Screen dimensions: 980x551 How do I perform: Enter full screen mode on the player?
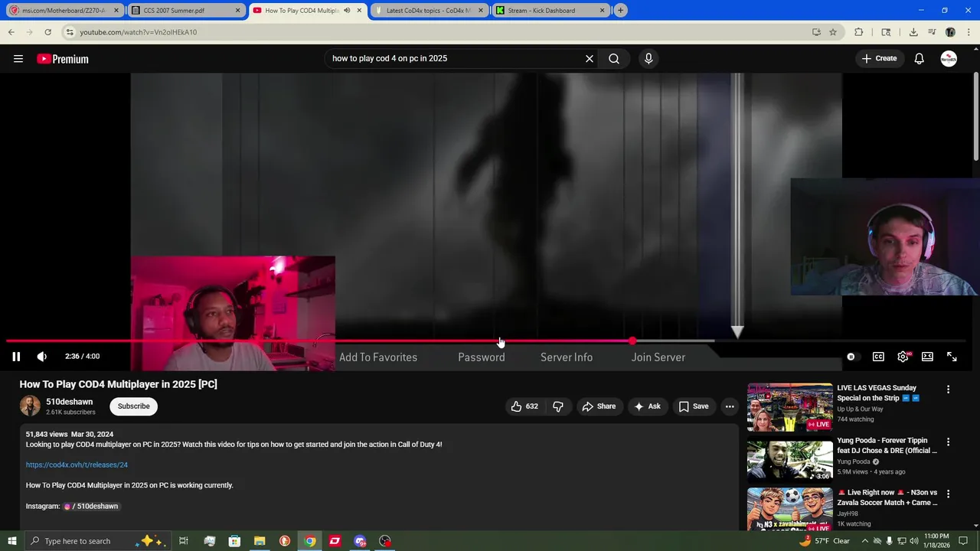click(952, 357)
